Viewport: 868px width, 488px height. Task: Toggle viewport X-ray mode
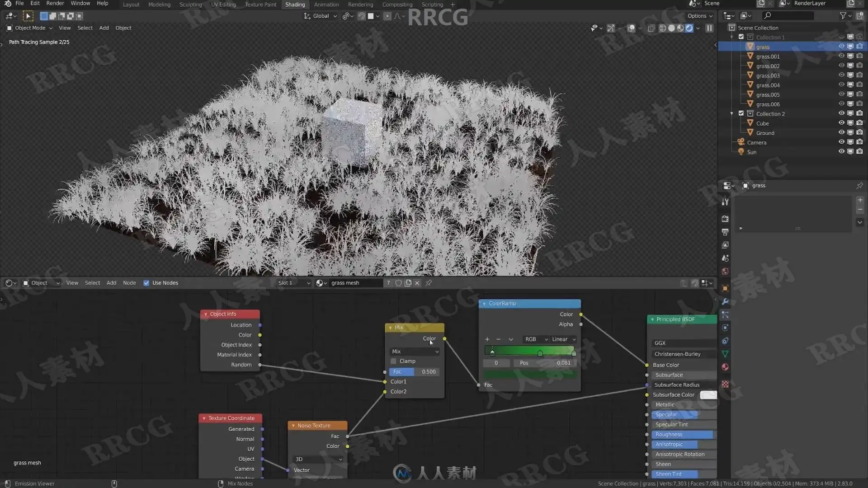click(651, 28)
